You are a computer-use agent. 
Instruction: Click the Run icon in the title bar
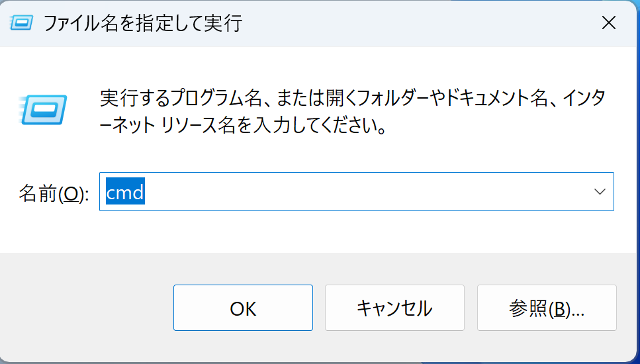point(22,23)
